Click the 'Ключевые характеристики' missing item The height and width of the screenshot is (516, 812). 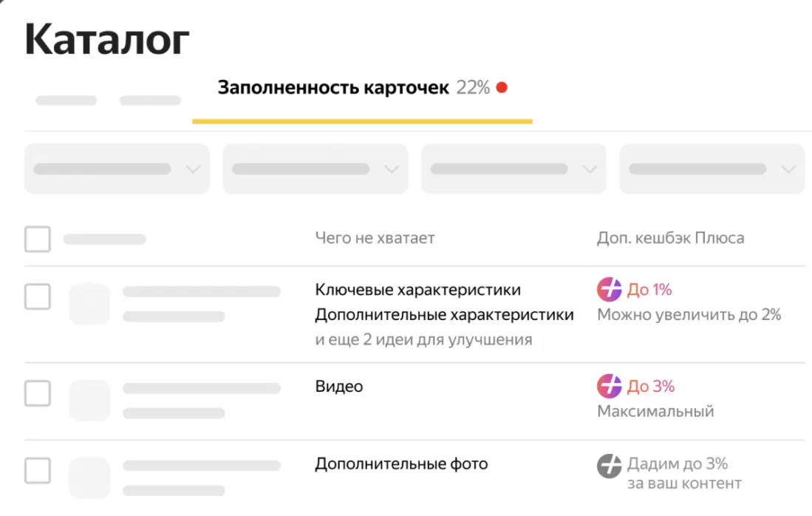point(417,290)
